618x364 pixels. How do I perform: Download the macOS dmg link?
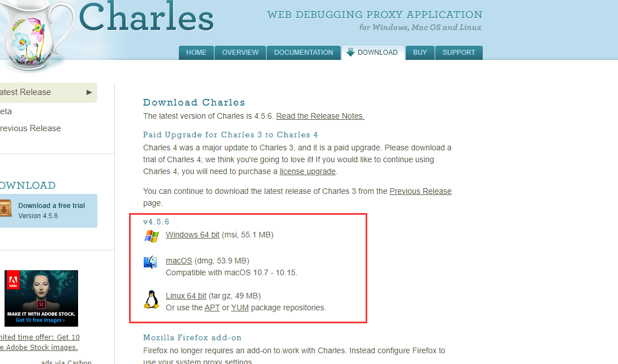179,261
